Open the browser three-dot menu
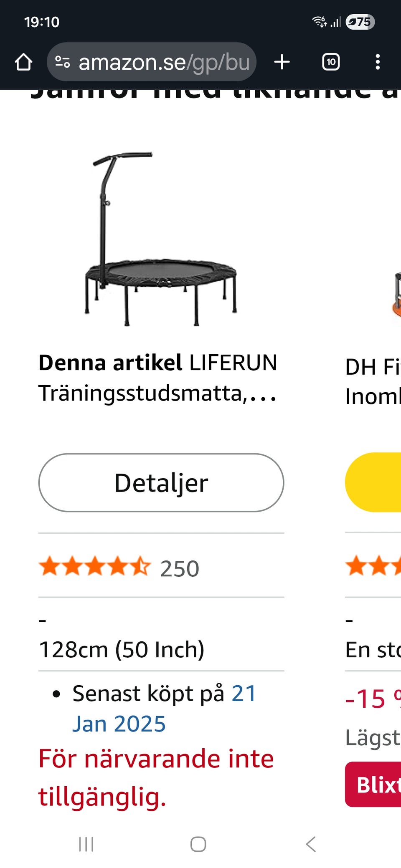The height and width of the screenshot is (868, 401). [378, 62]
